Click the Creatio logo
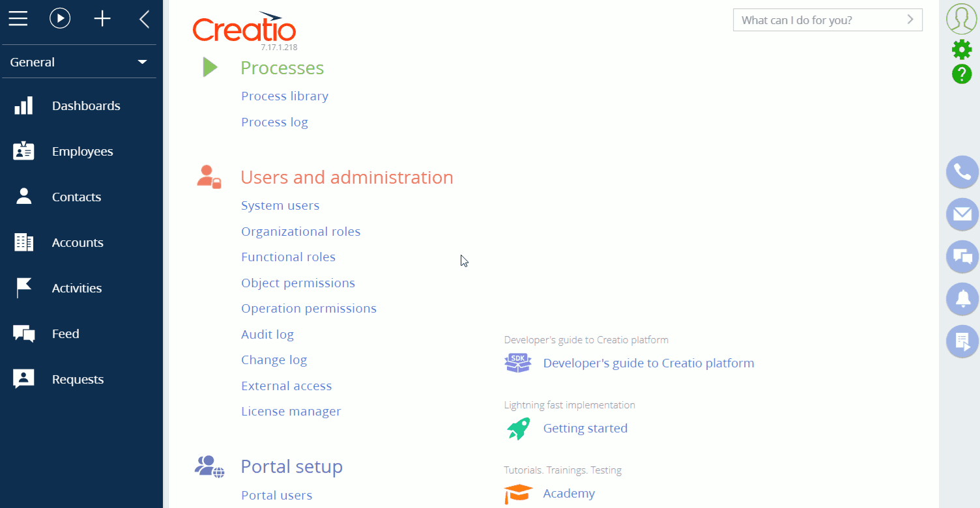 [244, 27]
